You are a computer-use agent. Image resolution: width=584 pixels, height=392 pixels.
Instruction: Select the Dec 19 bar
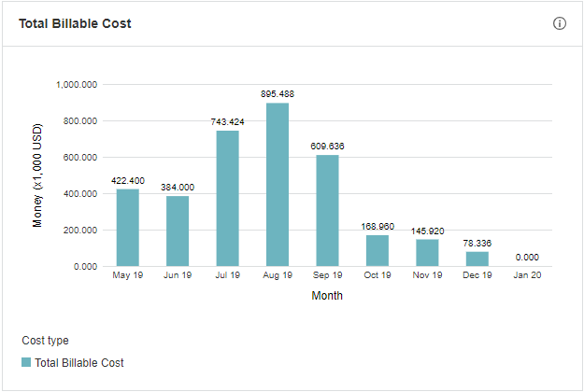[477, 259]
